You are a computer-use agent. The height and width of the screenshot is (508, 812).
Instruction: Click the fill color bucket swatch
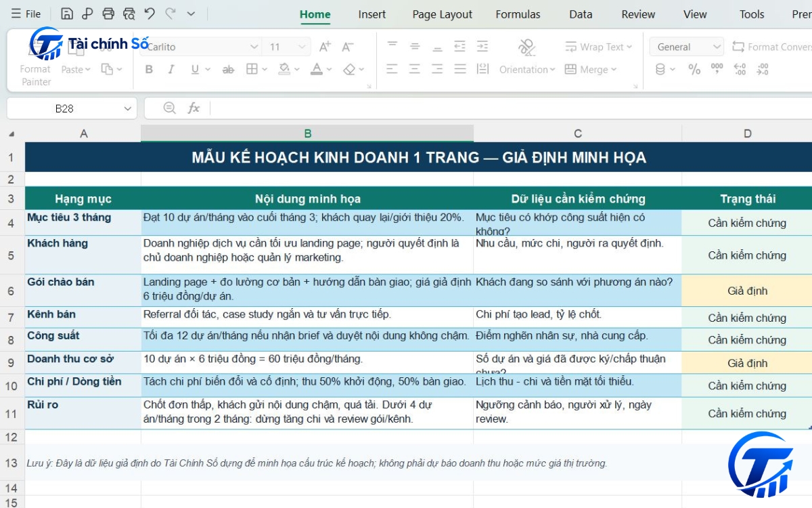coord(285,69)
